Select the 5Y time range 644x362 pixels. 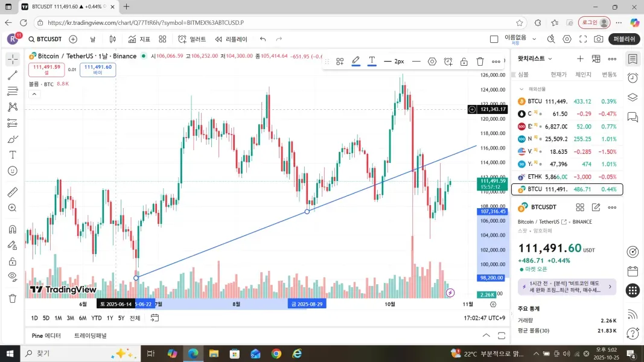(x=121, y=318)
